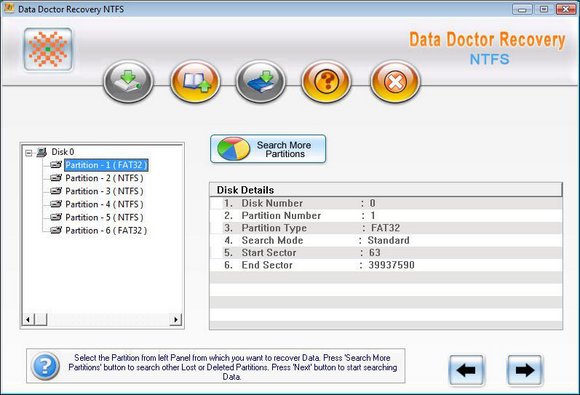This screenshot has width=580, height=395.
Task: Select the Disk 0 tree item
Action: (x=63, y=152)
